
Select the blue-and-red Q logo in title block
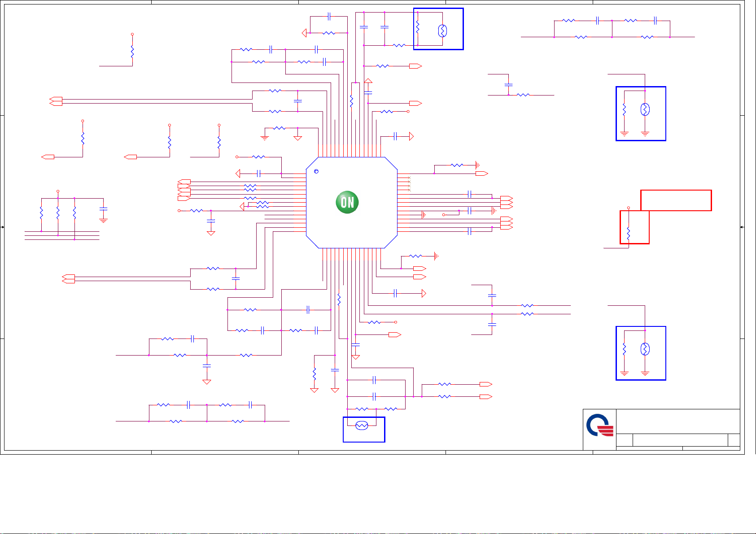point(600,425)
